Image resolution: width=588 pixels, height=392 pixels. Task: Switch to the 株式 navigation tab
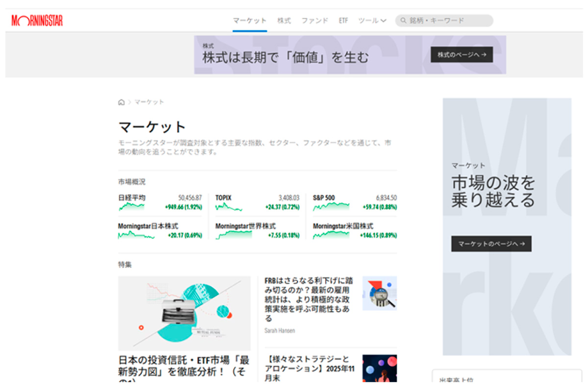284,21
